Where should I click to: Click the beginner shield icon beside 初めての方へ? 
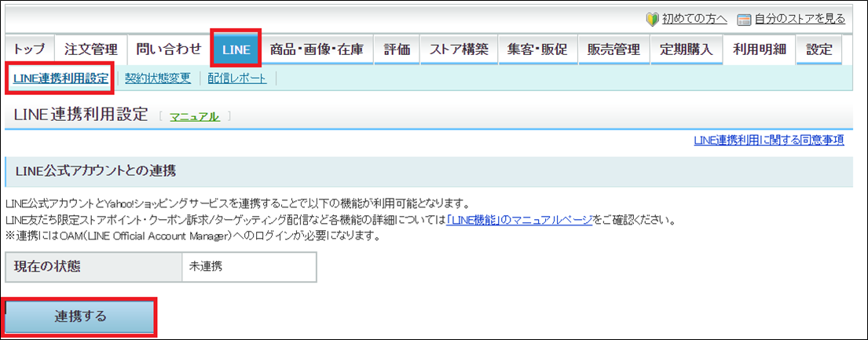(652, 20)
